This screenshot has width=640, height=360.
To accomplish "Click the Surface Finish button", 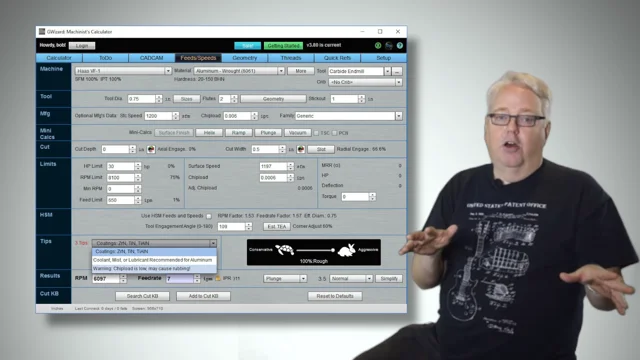I will point(174,133).
